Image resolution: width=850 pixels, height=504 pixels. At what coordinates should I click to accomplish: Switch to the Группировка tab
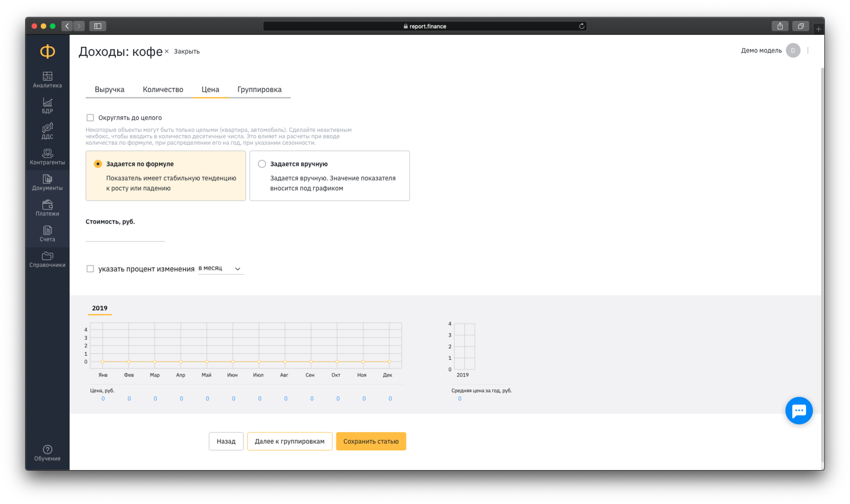(x=260, y=90)
